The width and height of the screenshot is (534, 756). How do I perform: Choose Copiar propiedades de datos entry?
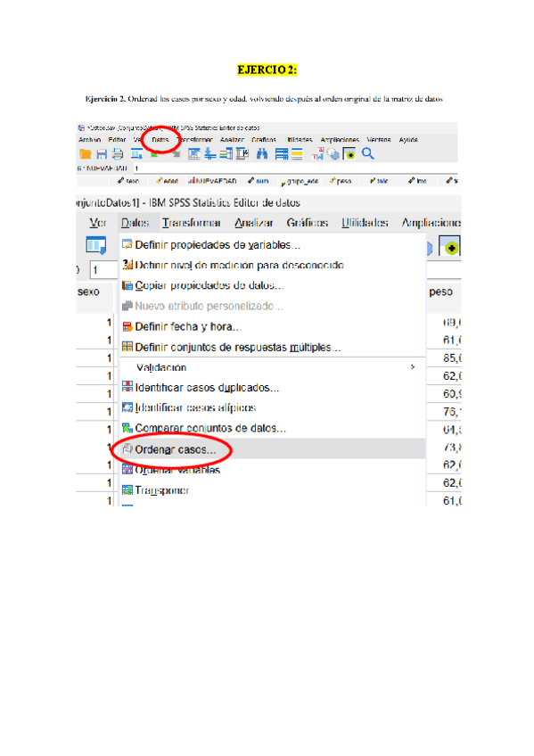[x=272, y=285]
